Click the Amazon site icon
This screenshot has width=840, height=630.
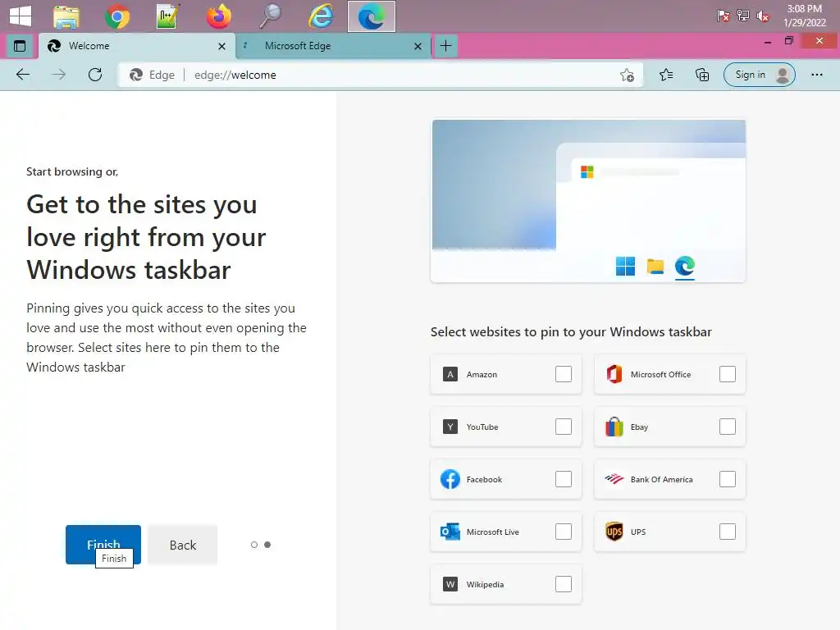tap(450, 374)
